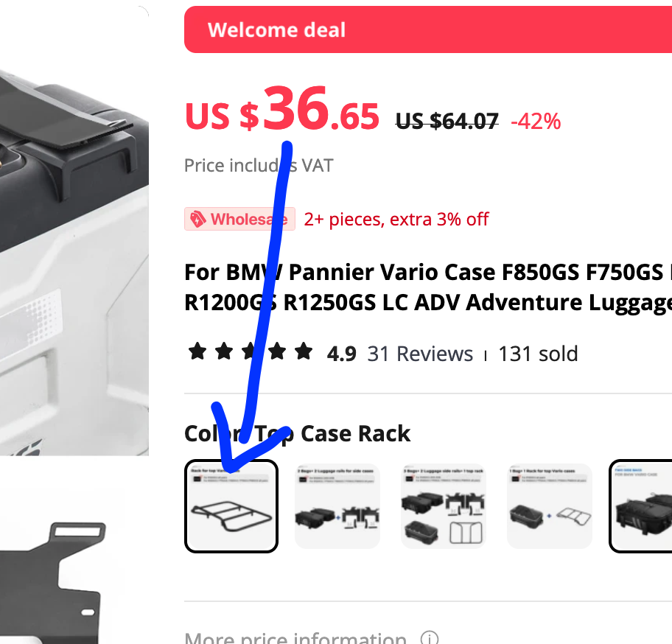This screenshot has width=672, height=644.
Task: Click the Welcome deal banner
Action: pos(428,29)
